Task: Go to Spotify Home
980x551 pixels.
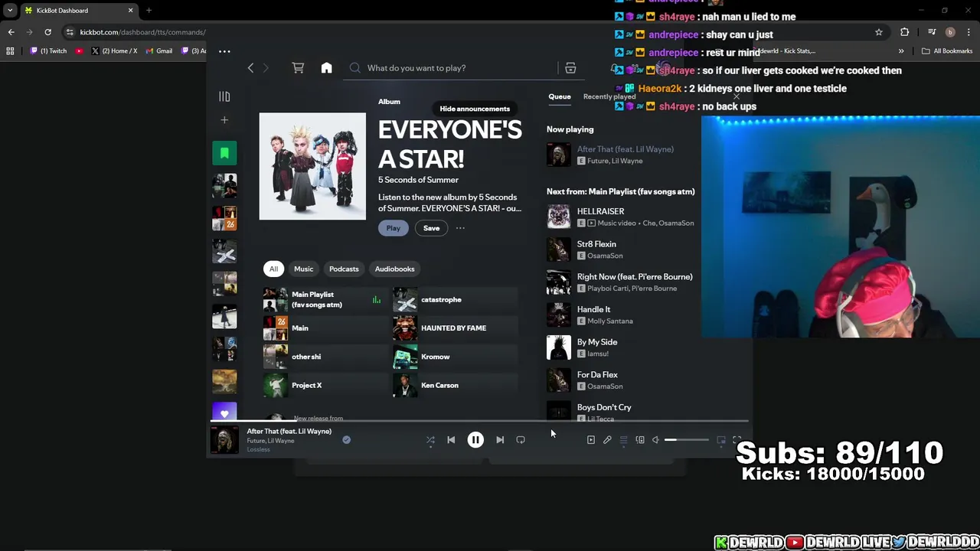Action: [x=326, y=68]
